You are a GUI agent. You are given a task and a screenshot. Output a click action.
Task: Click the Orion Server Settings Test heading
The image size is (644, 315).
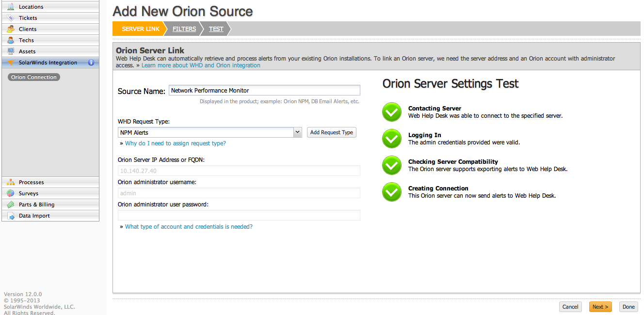coord(451,84)
